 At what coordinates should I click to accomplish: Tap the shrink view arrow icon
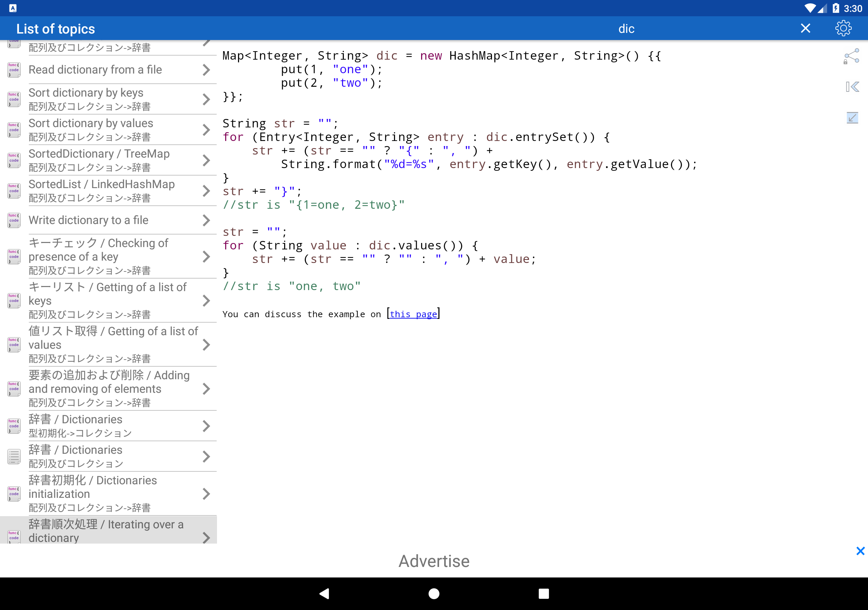click(x=852, y=118)
